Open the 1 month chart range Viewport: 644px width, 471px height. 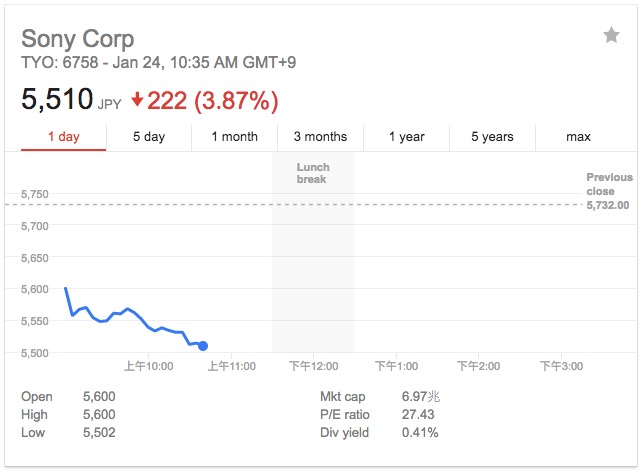(234, 137)
